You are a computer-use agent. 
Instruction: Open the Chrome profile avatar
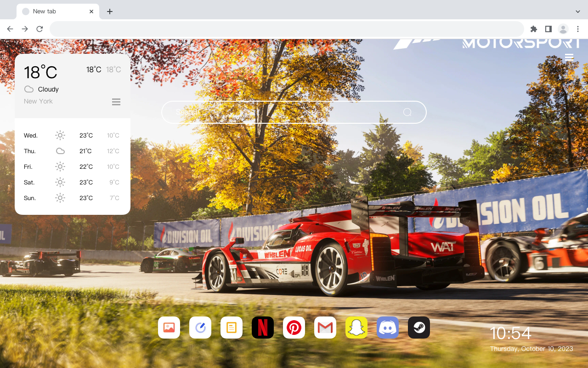[x=563, y=29]
